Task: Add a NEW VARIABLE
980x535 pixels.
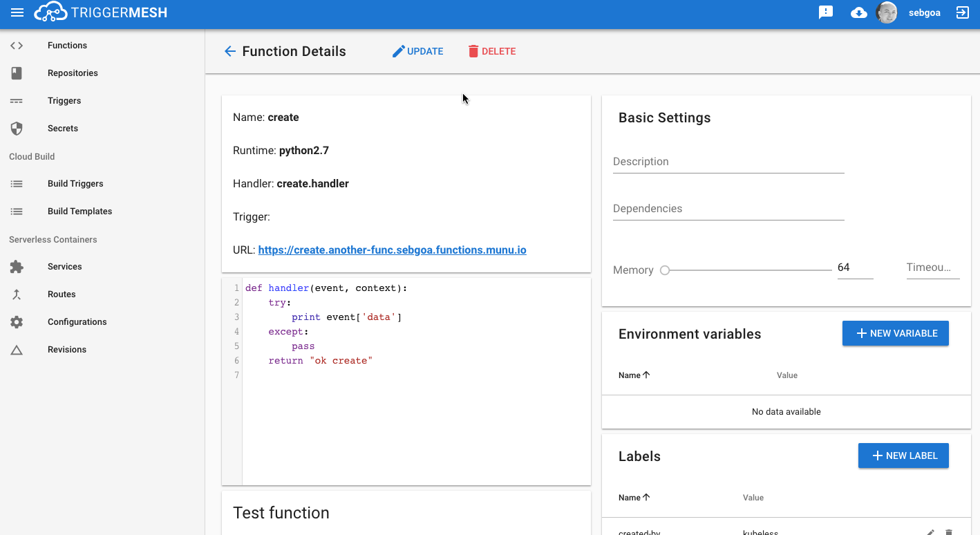Action: pos(896,333)
